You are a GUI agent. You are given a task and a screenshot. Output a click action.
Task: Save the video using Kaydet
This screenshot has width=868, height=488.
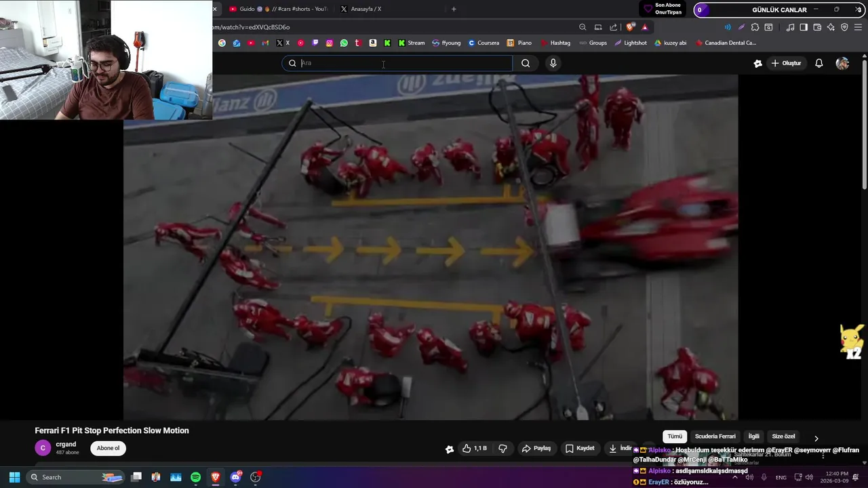[580, 448]
